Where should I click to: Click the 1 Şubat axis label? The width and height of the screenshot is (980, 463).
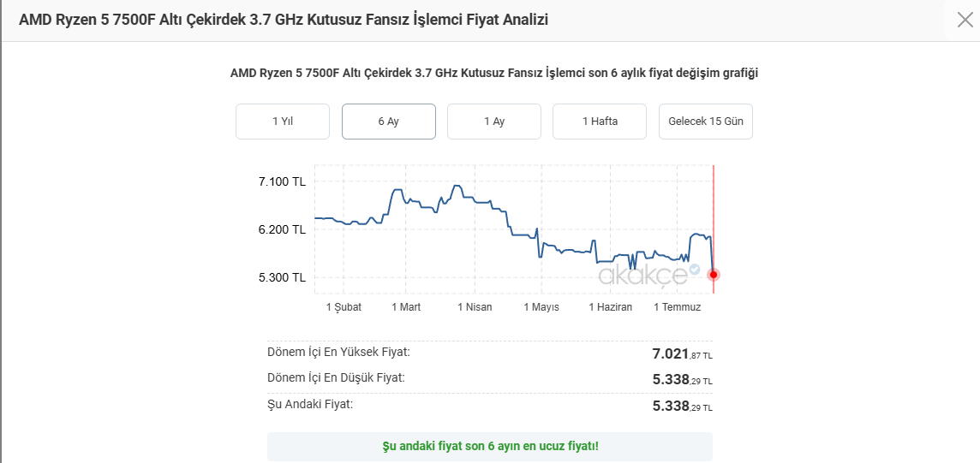pos(344,307)
